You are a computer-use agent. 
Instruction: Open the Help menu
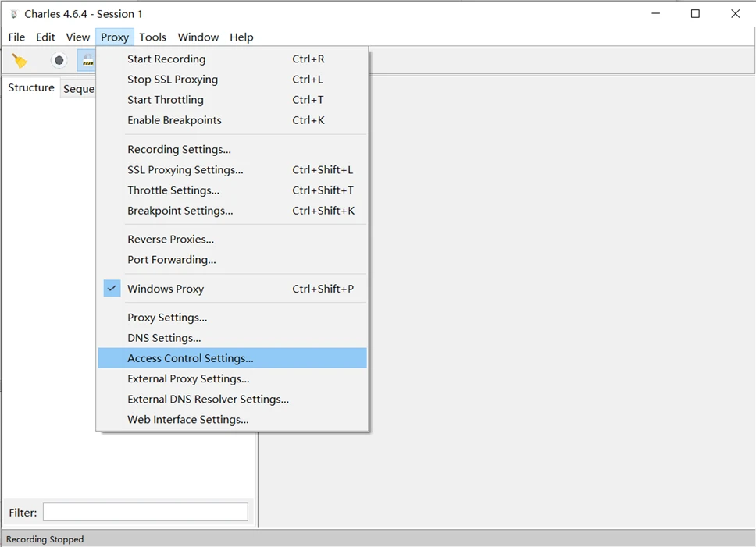click(x=241, y=37)
